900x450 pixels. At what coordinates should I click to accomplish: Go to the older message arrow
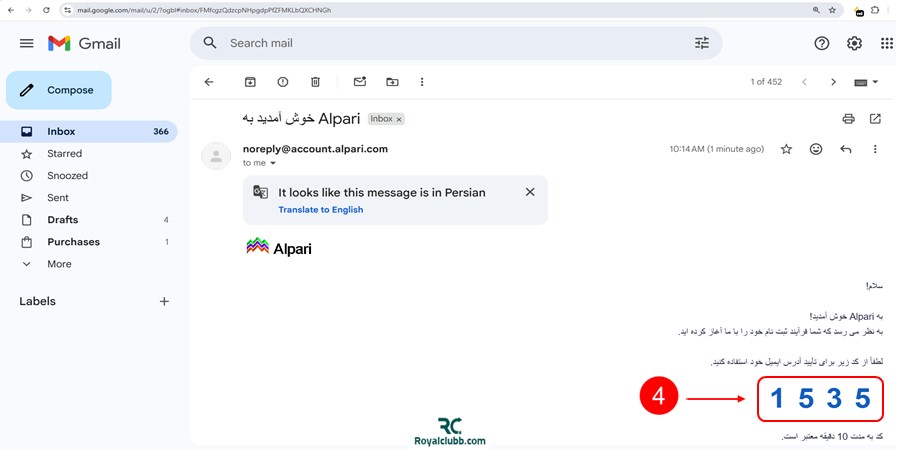click(x=833, y=82)
